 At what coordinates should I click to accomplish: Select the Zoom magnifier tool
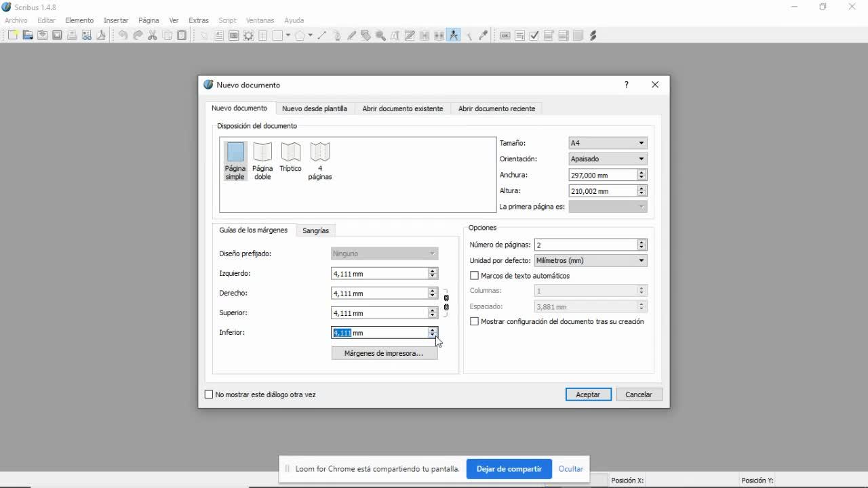[x=380, y=35]
